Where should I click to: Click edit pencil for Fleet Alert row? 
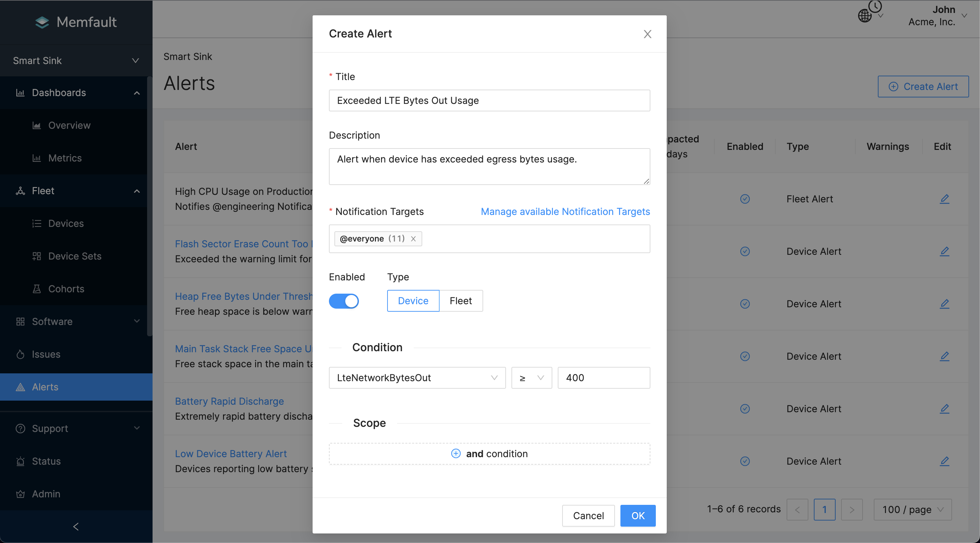click(x=944, y=199)
